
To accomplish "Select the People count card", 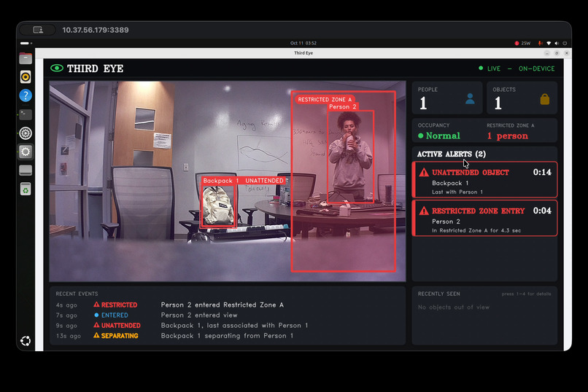I will [x=447, y=98].
